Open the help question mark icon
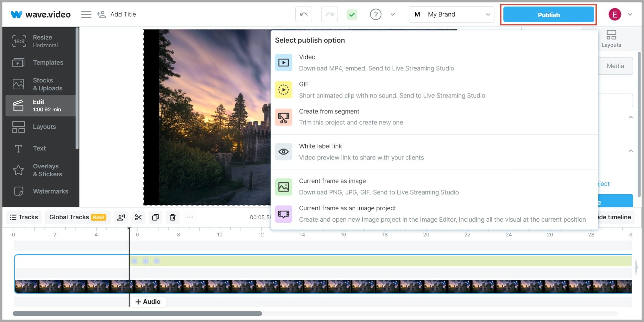 (x=375, y=14)
